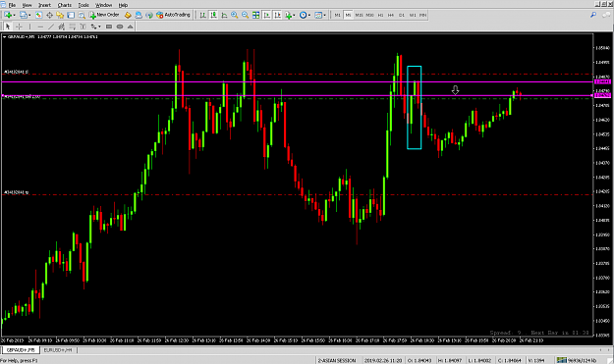
Task: Open the Navigator panel (folder star icon)
Action: 60,15
